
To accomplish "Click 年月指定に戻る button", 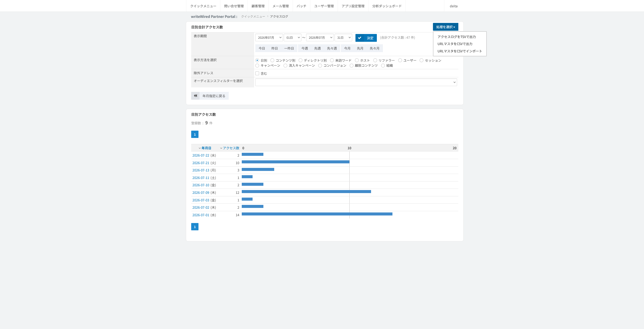I will (x=210, y=96).
